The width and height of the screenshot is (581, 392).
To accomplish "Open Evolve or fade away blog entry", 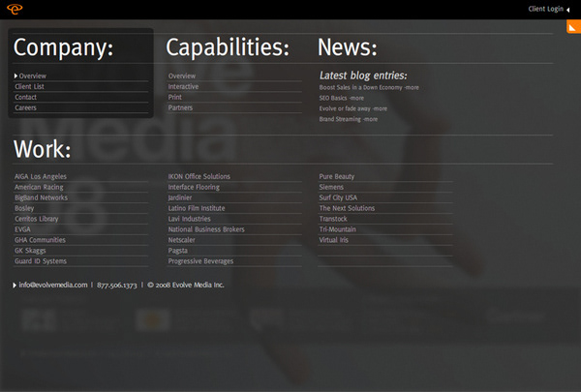I will [x=352, y=108].
